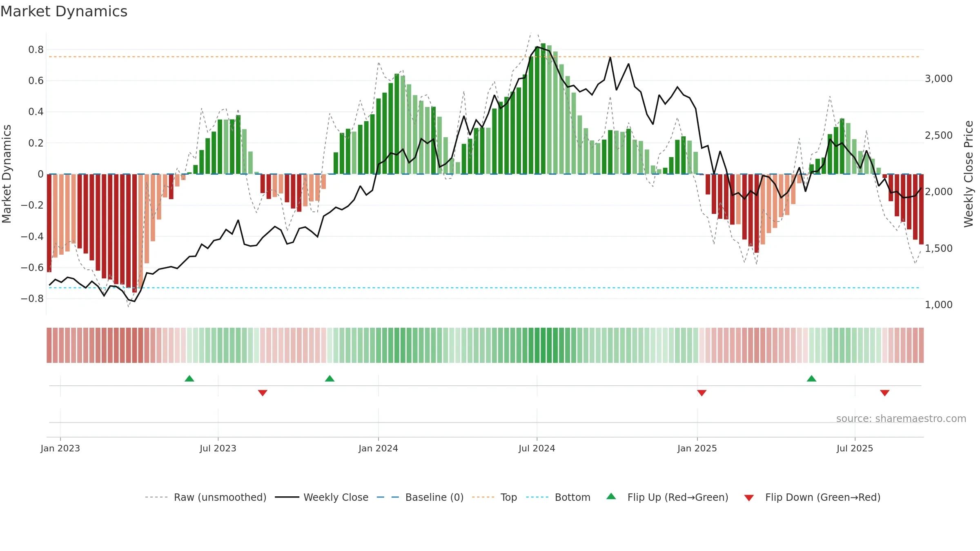
Task: Toggle the Bottom legend entry
Action: tap(572, 497)
